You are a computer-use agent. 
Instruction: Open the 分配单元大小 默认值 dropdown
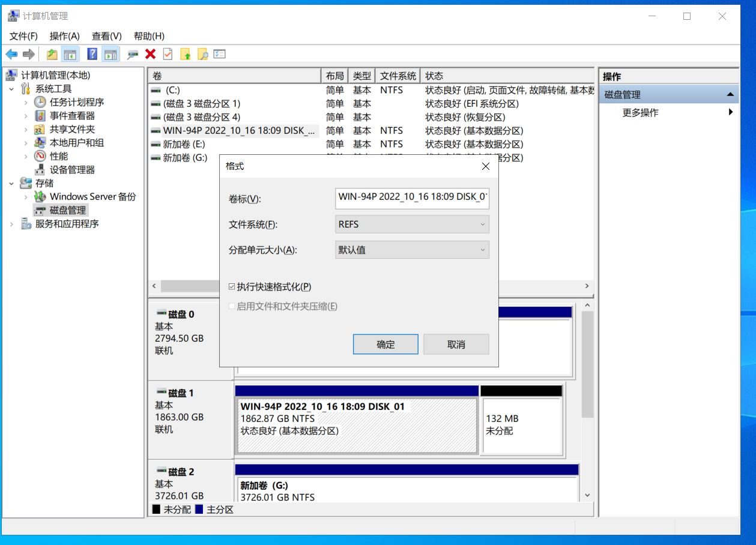412,250
